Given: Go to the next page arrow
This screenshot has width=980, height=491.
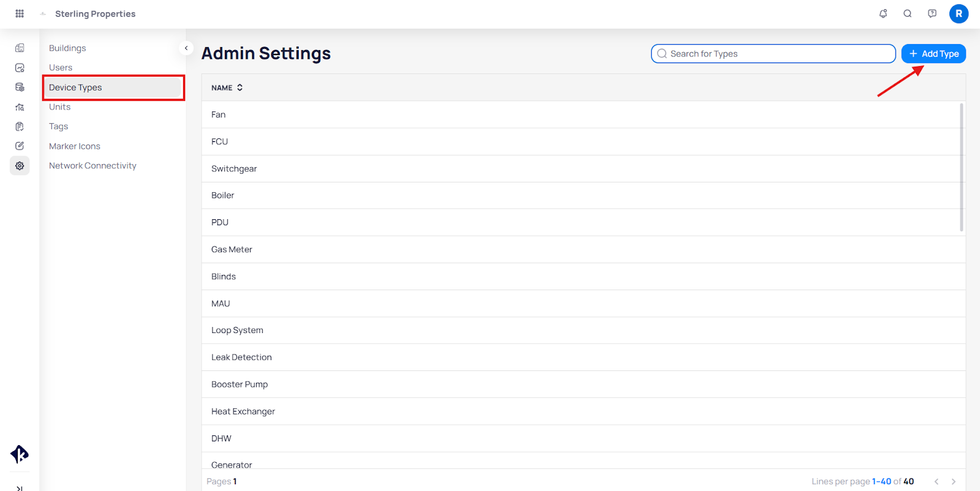Looking at the screenshot, I should point(954,482).
